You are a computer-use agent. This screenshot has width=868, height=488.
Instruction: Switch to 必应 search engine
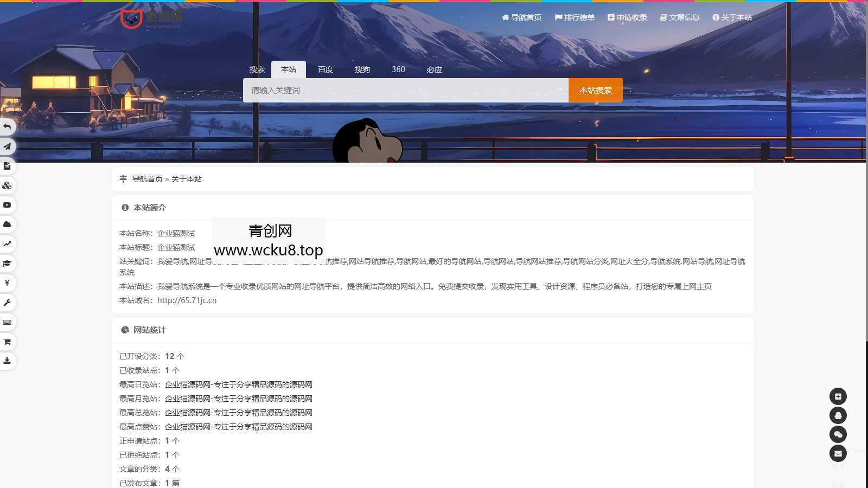(x=435, y=69)
